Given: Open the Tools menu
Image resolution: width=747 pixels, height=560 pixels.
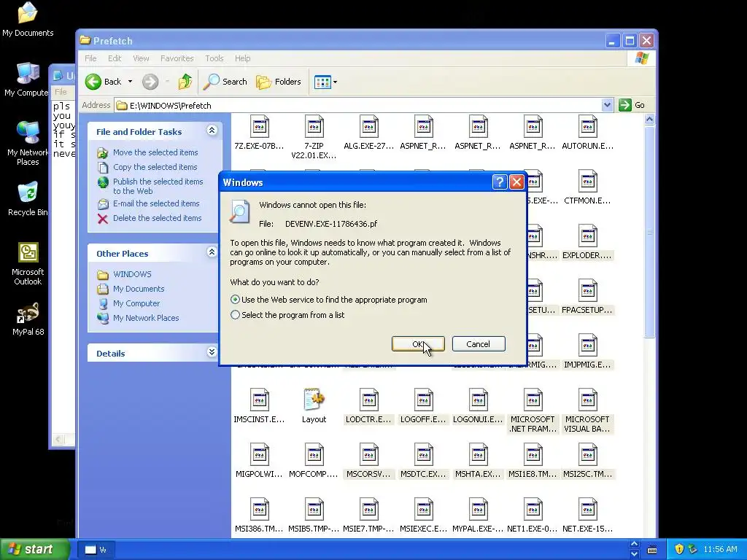Looking at the screenshot, I should [214, 58].
